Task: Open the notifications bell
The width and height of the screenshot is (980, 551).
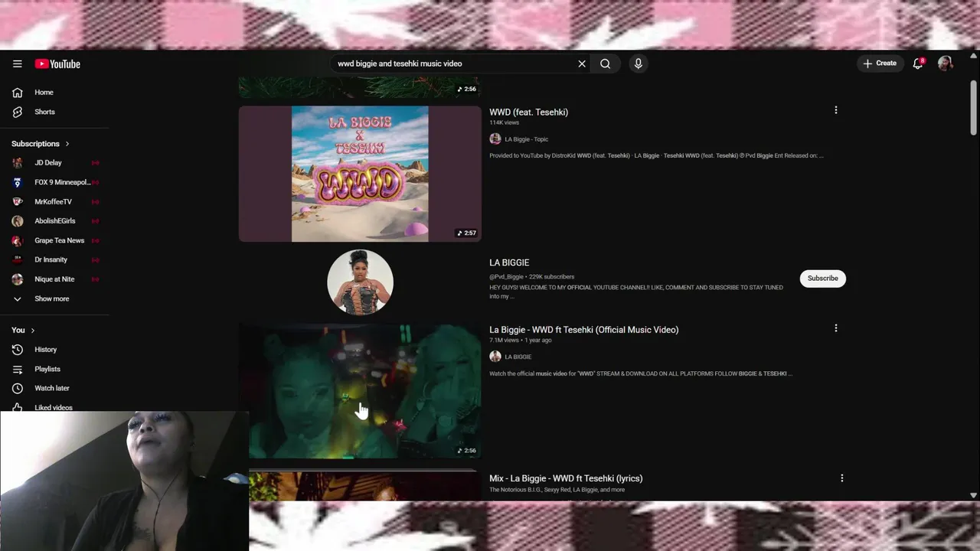Action: pyautogui.click(x=918, y=64)
